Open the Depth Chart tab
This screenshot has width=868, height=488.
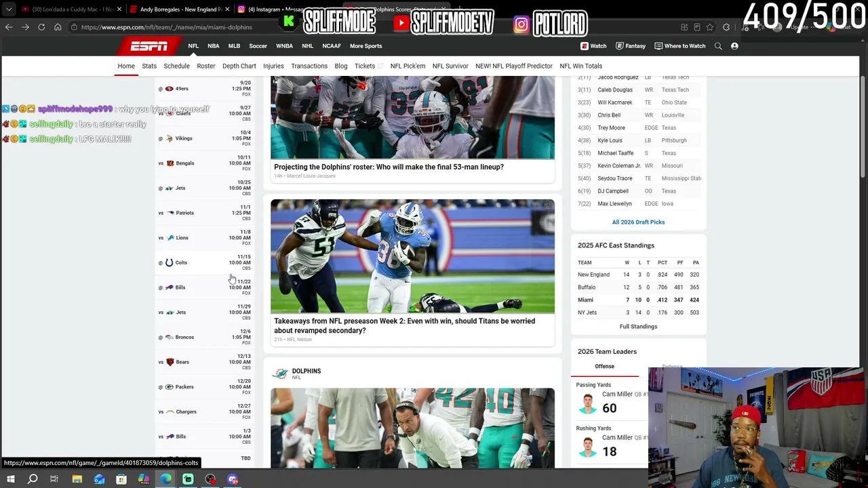pyautogui.click(x=239, y=66)
